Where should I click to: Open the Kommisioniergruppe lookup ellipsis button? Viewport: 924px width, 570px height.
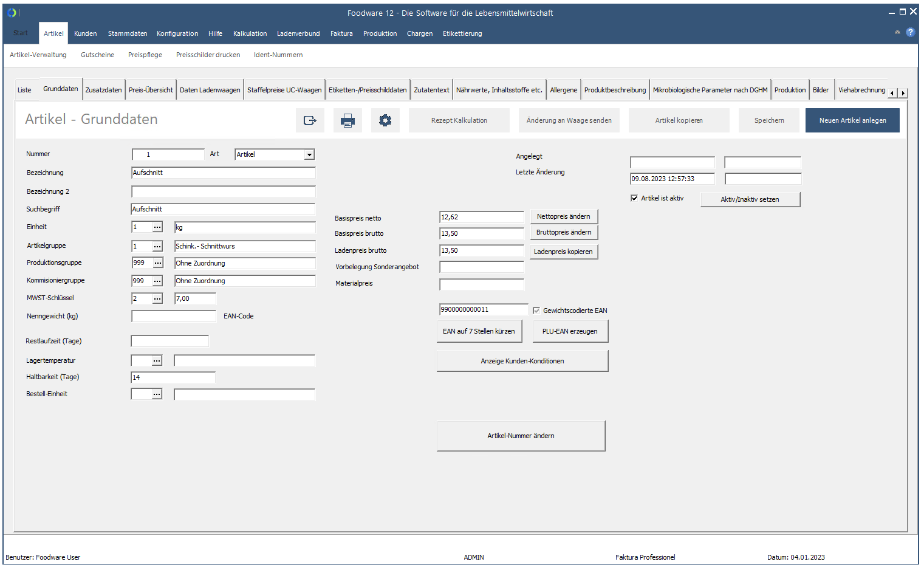click(x=157, y=281)
